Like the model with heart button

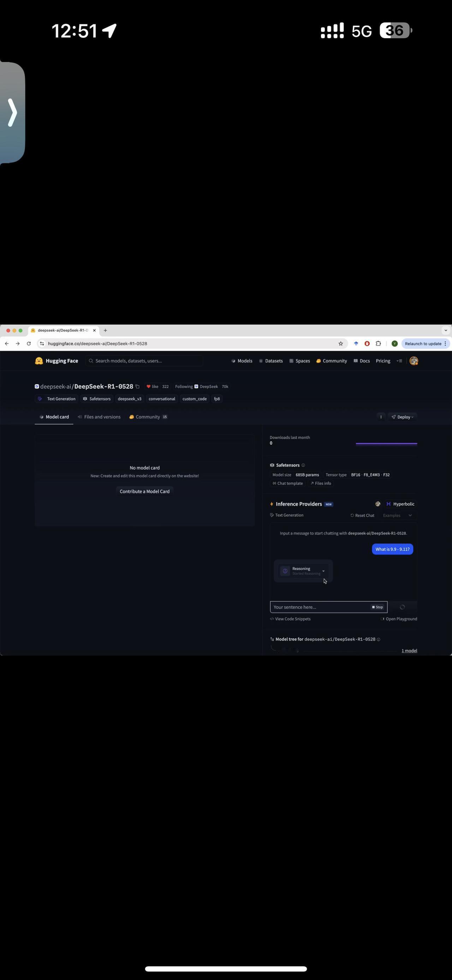(153, 386)
